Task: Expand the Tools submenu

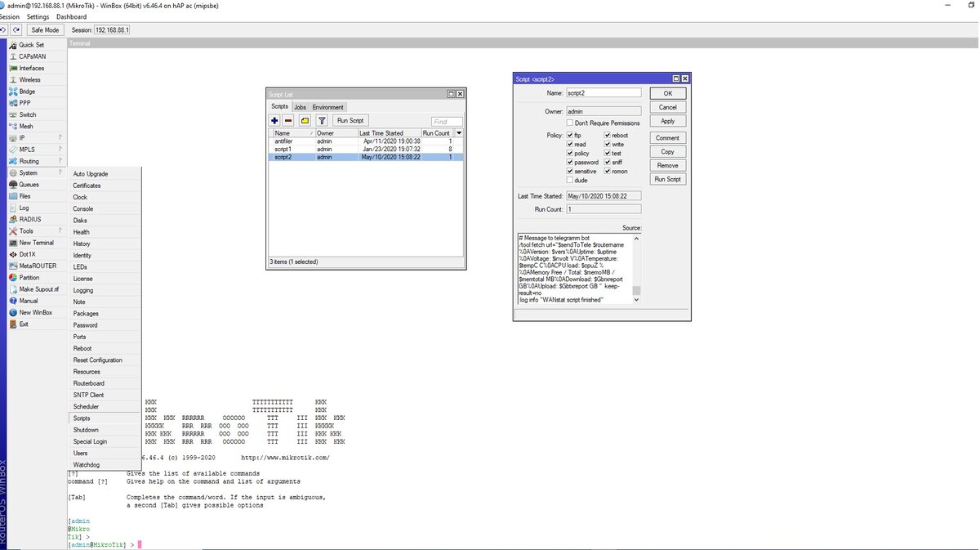Action: (36, 231)
